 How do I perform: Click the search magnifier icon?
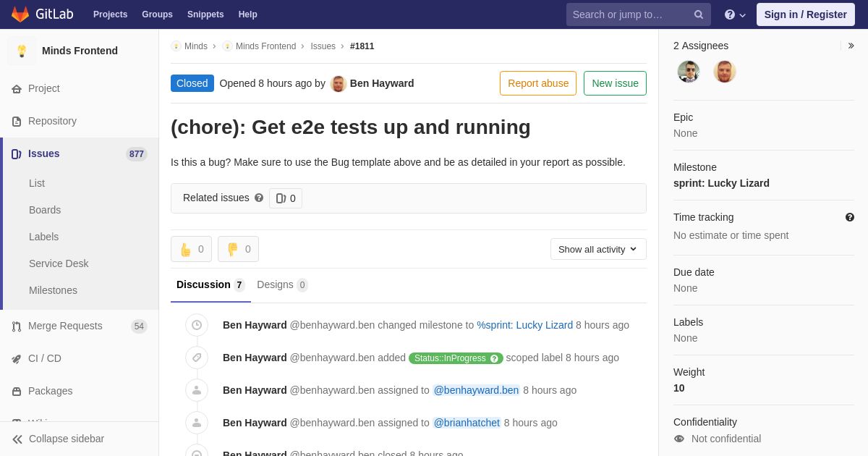[x=699, y=14]
